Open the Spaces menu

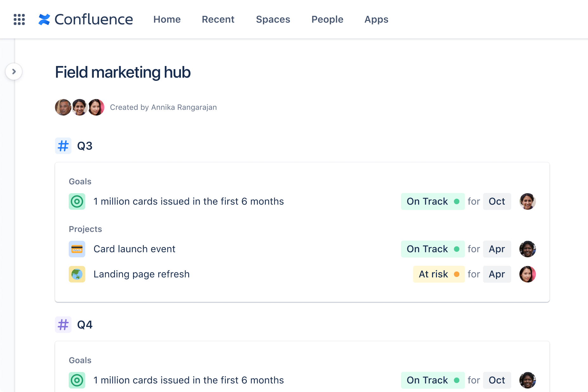273,19
